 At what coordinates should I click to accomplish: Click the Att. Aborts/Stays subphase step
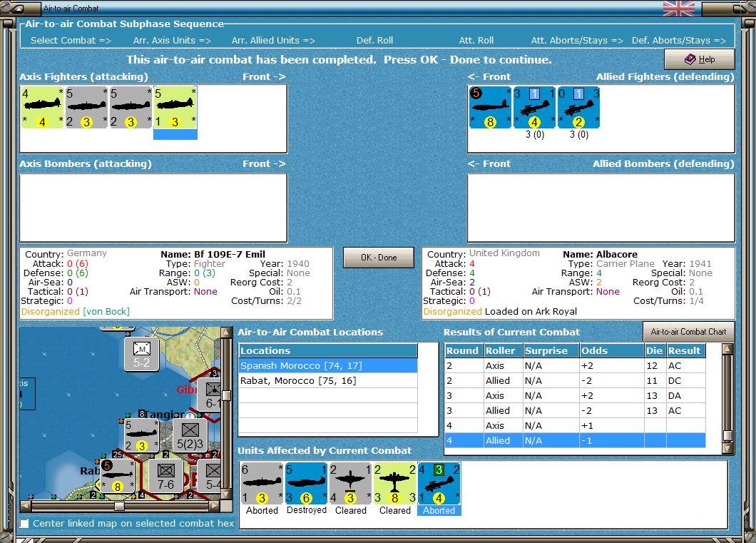pyautogui.click(x=577, y=41)
